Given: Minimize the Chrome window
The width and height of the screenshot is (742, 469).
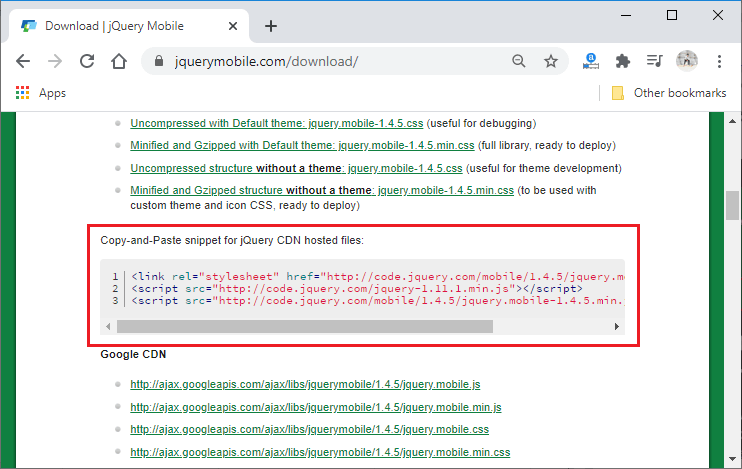Looking at the screenshot, I should 626,16.
